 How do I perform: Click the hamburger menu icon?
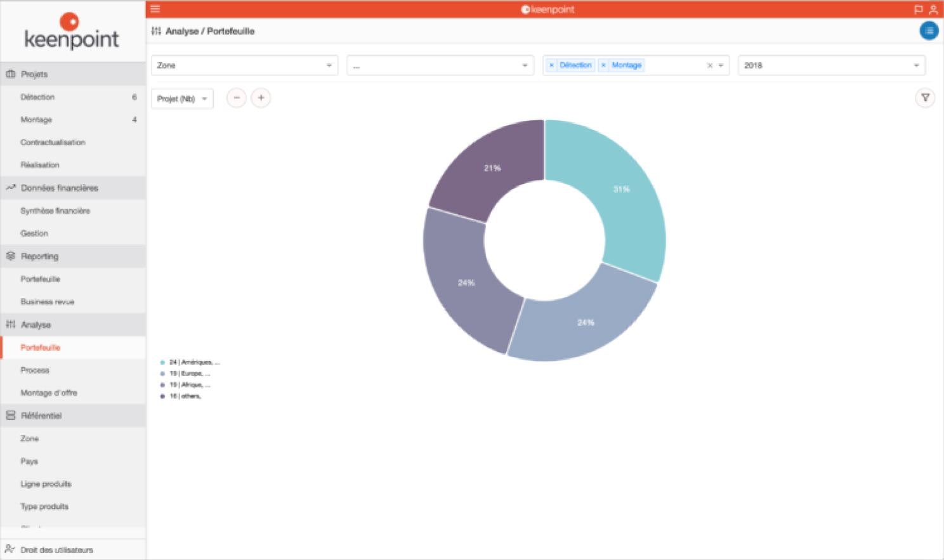pyautogui.click(x=155, y=9)
